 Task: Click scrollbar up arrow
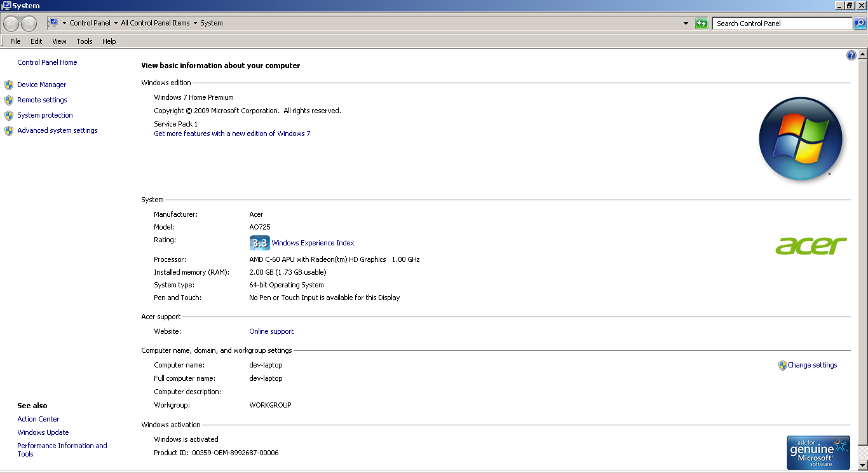click(x=862, y=55)
